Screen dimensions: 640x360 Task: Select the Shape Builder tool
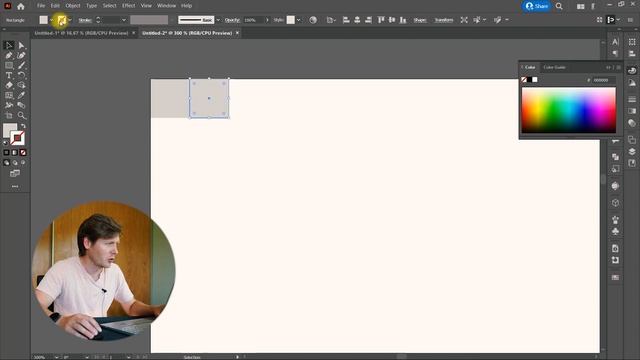(22, 85)
